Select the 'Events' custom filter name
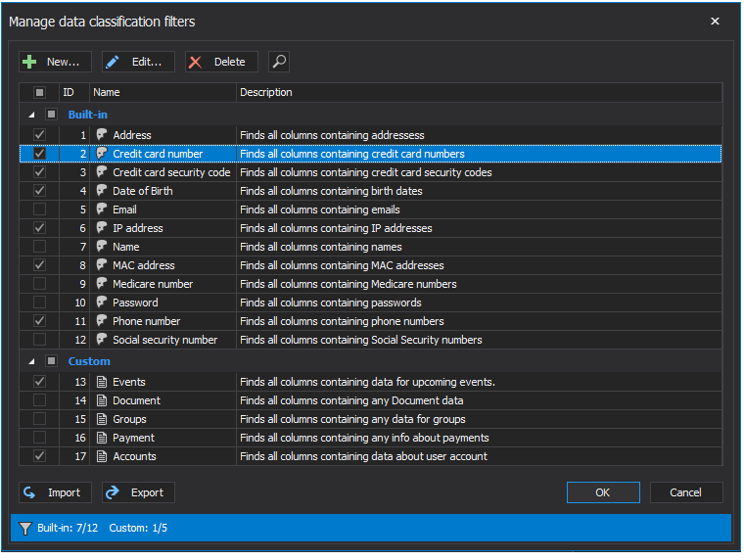This screenshot has height=560, width=744. tap(128, 382)
